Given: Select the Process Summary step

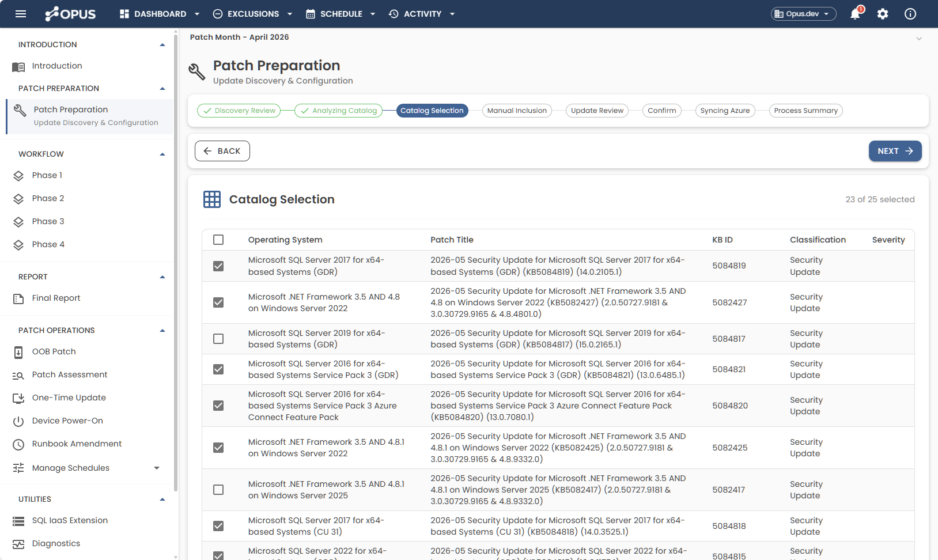Looking at the screenshot, I should click(x=806, y=111).
